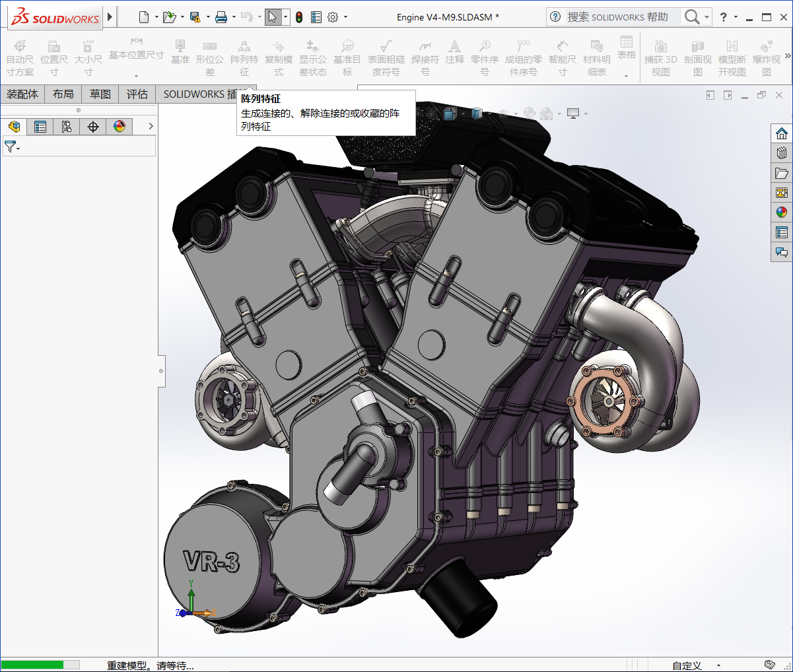The width and height of the screenshot is (793, 672).
Task: Open the FeatureManager design tree tab
Action: pyautogui.click(x=15, y=127)
